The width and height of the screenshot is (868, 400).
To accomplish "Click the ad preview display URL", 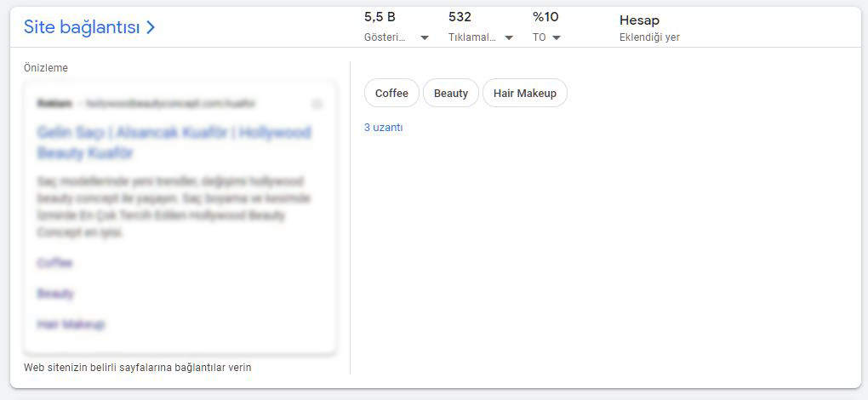I will [x=170, y=104].
